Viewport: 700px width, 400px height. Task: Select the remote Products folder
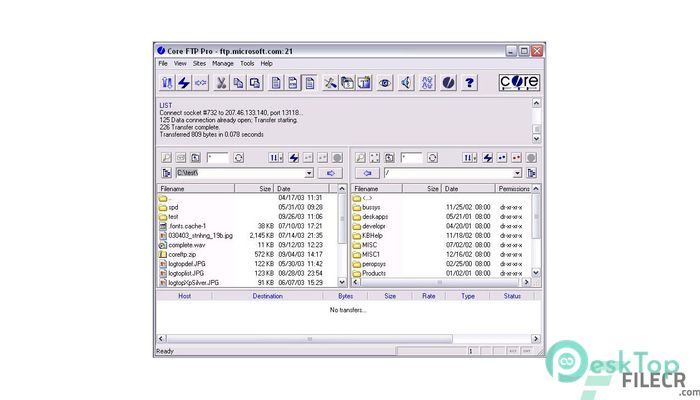(374, 273)
